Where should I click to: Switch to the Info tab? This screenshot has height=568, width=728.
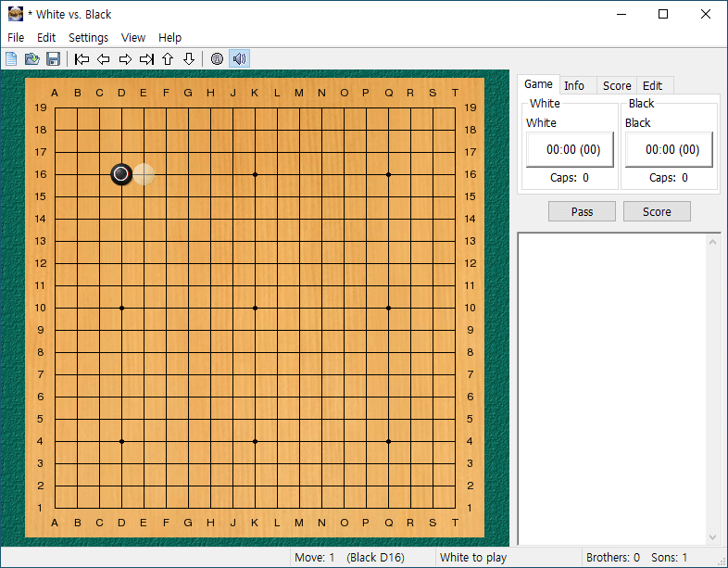[x=574, y=86]
